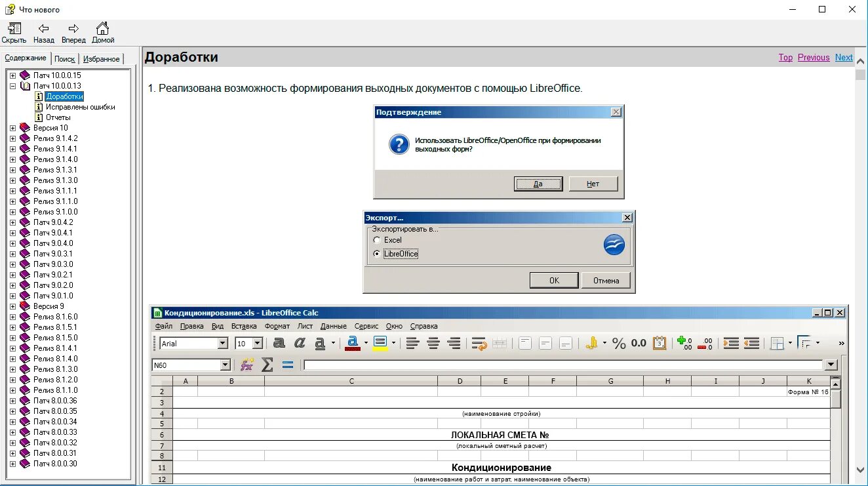This screenshot has height=486, width=868.
Task: Click Add Decimal Place icon
Action: click(x=684, y=343)
